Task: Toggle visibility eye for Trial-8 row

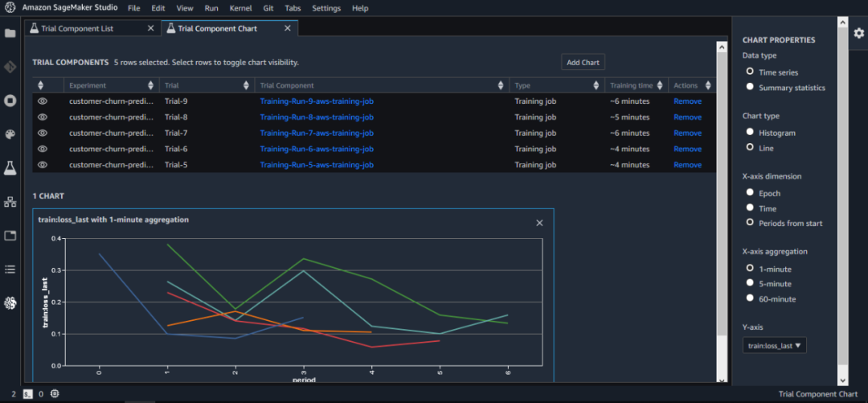Action: click(43, 117)
